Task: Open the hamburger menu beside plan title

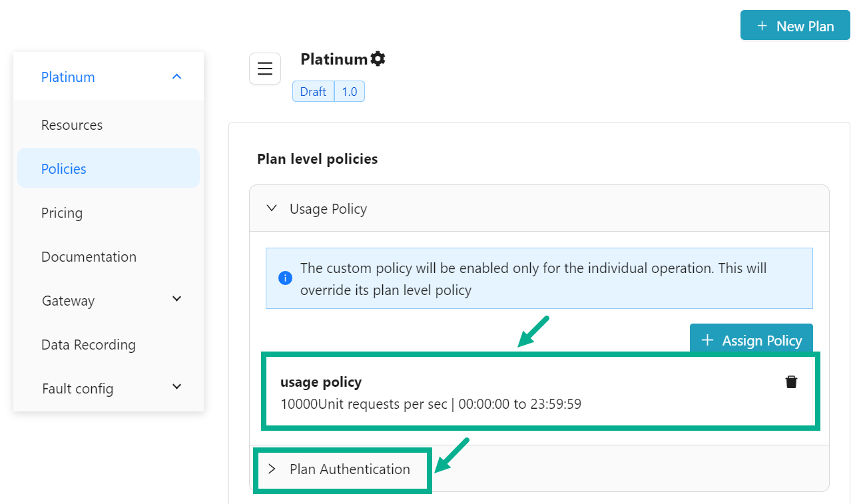Action: (x=265, y=69)
